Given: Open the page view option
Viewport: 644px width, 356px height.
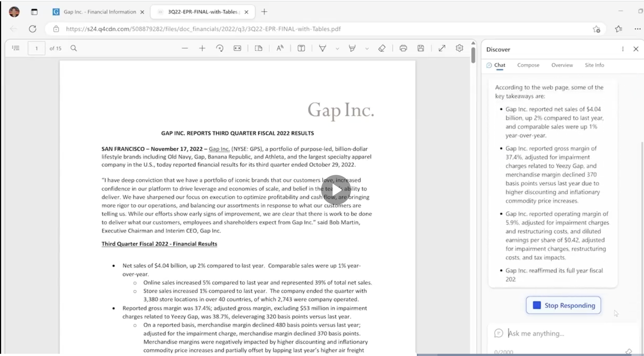Looking at the screenshot, I should (258, 48).
